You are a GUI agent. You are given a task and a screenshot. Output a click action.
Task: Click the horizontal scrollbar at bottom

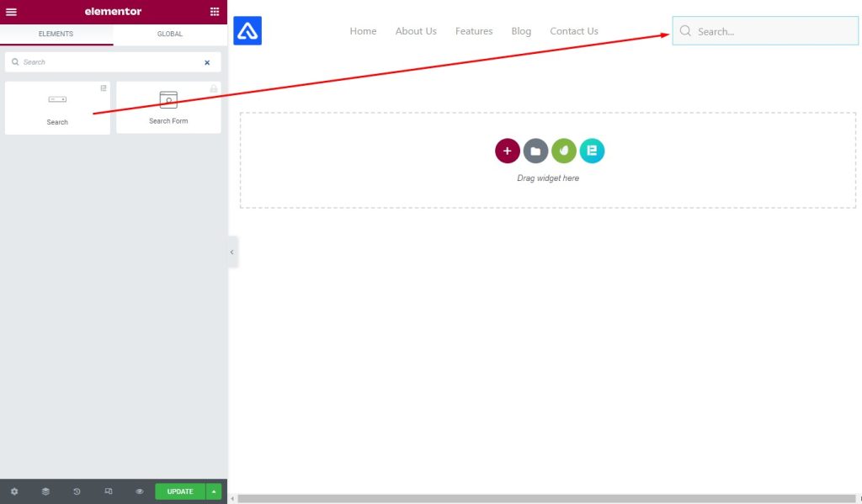[545, 498]
